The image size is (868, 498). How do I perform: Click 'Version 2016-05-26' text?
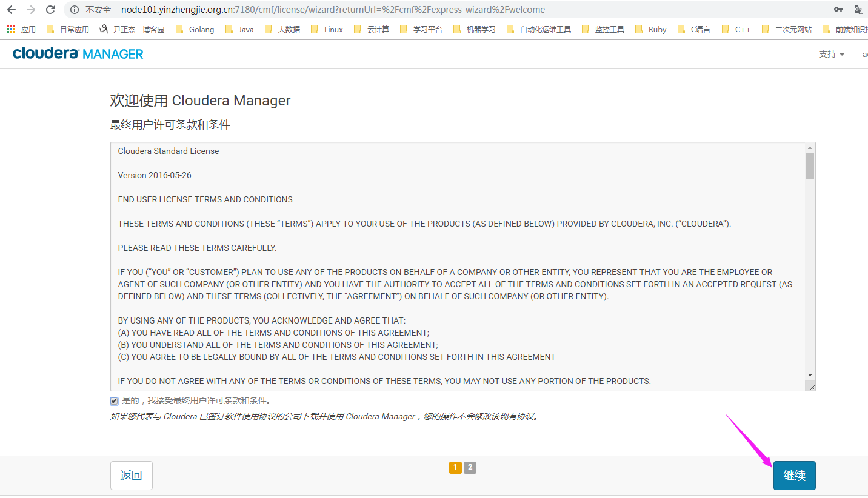(155, 175)
